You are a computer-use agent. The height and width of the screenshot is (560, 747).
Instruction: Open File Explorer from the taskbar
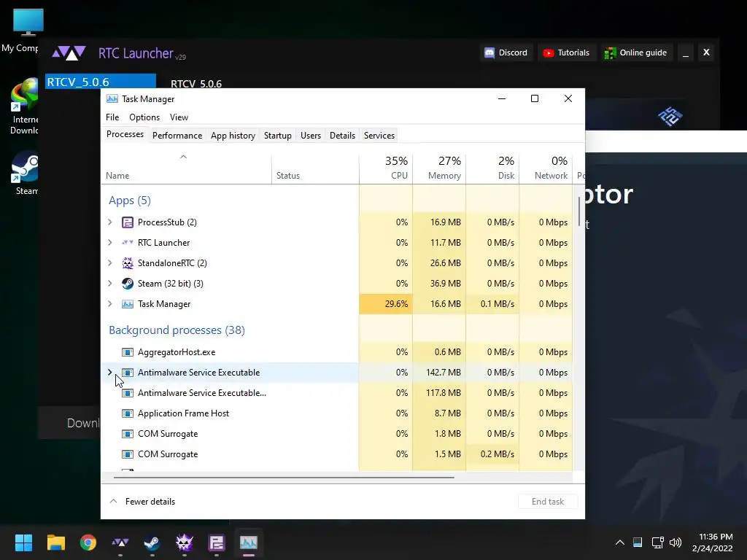(55, 542)
